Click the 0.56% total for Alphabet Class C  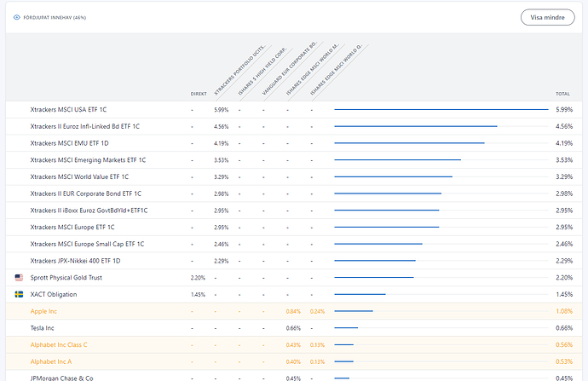coord(564,344)
